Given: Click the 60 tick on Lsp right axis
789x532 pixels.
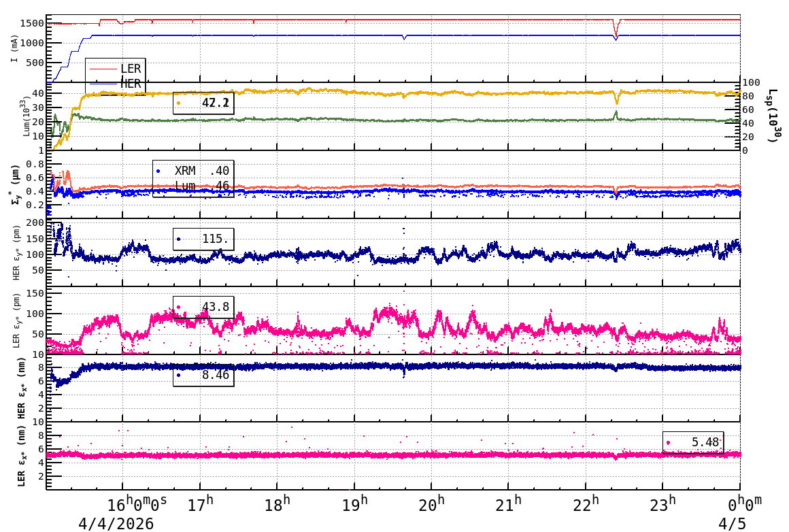Looking at the screenshot, I should pyautogui.click(x=748, y=110).
